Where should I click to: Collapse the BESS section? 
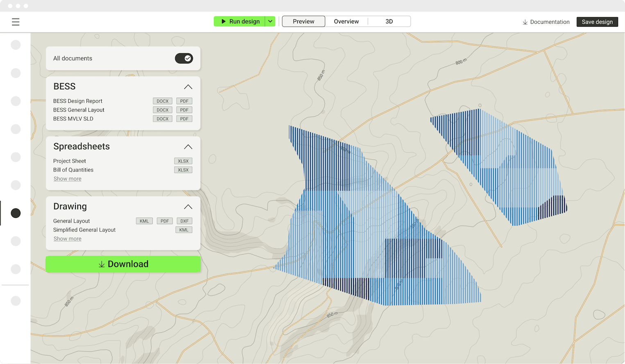pos(188,87)
